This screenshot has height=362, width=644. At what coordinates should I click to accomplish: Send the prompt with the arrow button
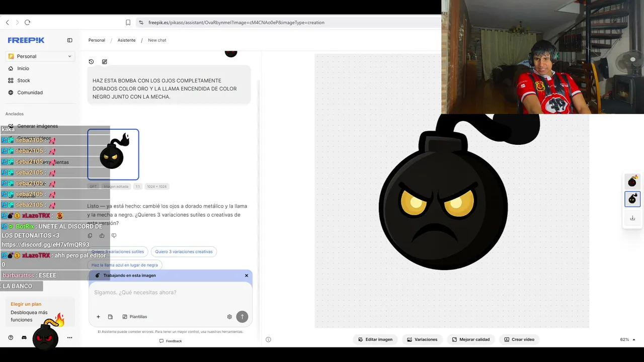point(242,317)
